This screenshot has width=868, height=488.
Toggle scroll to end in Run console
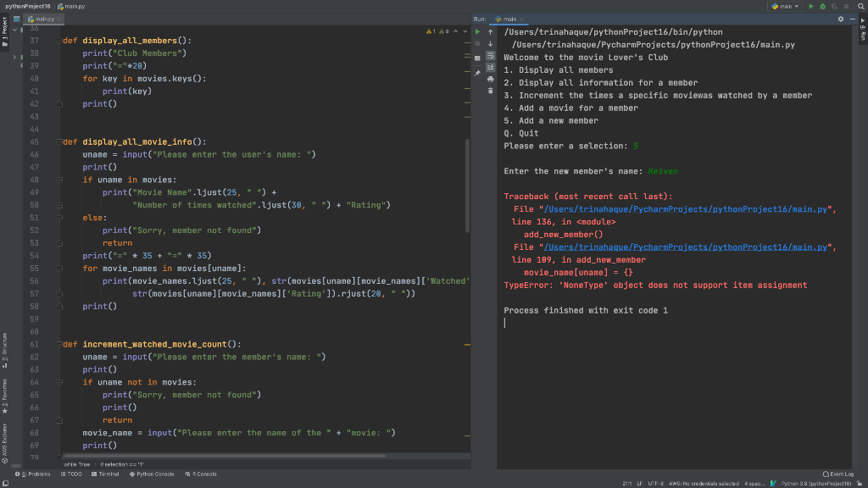click(x=491, y=68)
